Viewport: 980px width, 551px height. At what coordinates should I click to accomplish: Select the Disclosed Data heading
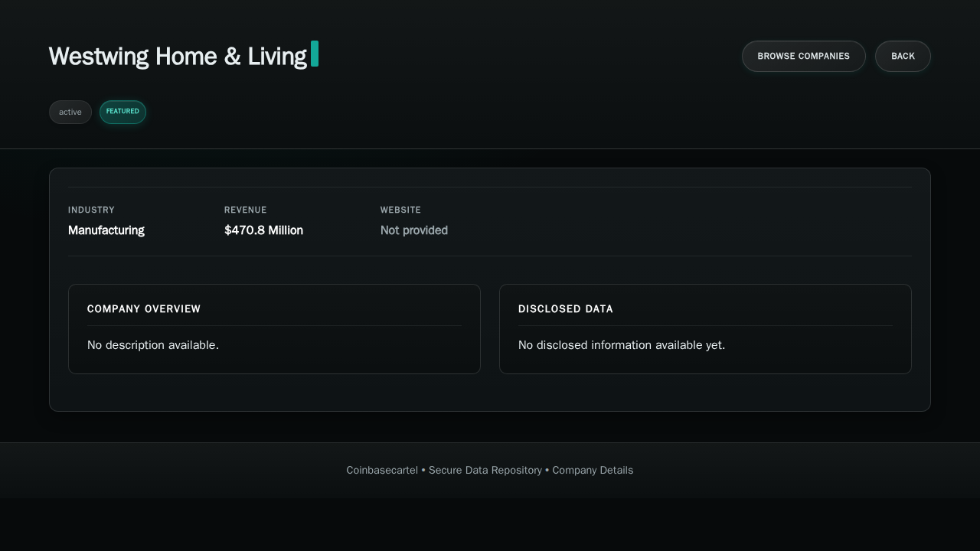pos(565,309)
